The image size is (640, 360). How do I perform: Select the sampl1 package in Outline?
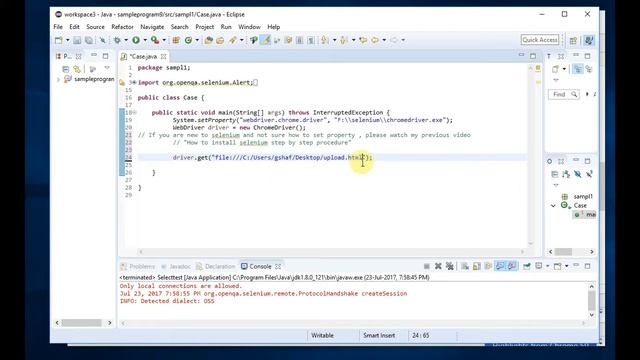click(583, 196)
